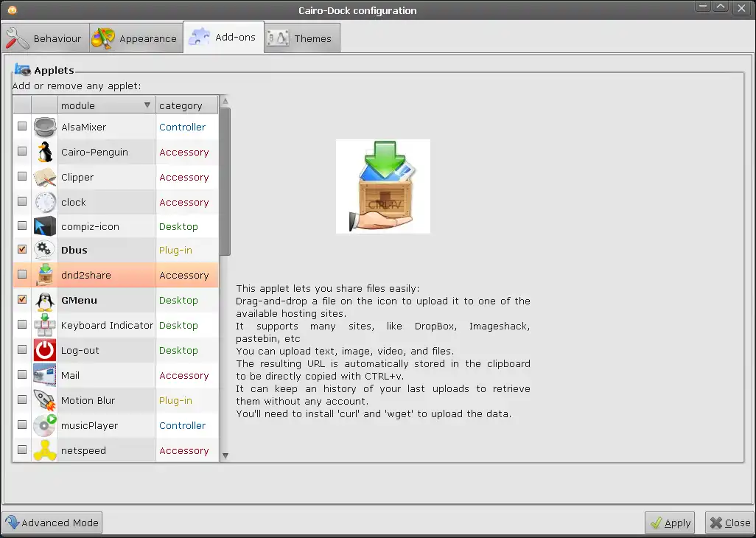756x538 pixels.
Task: Enable the Keyboard Indicator checkbox
Action: pyautogui.click(x=22, y=324)
